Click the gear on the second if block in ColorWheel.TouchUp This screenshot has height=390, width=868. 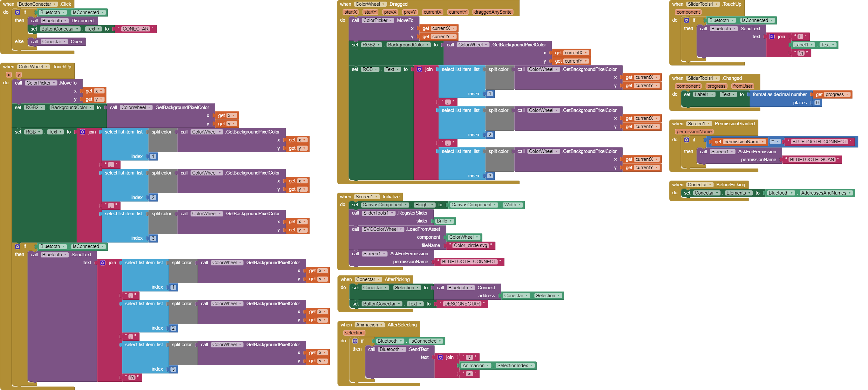[x=17, y=247]
